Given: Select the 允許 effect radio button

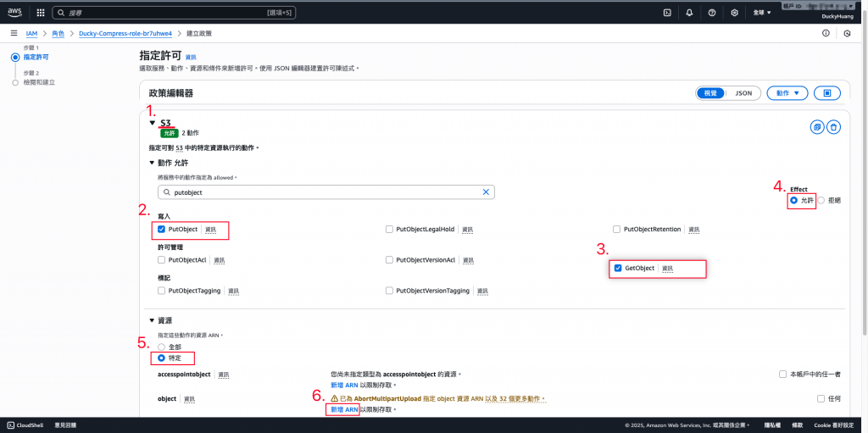Looking at the screenshot, I should (794, 201).
